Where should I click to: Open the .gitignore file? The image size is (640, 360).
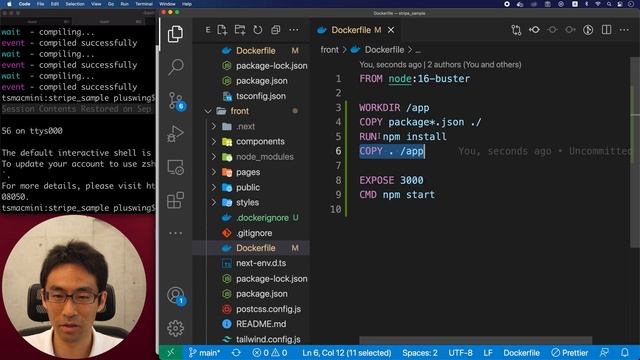point(254,233)
